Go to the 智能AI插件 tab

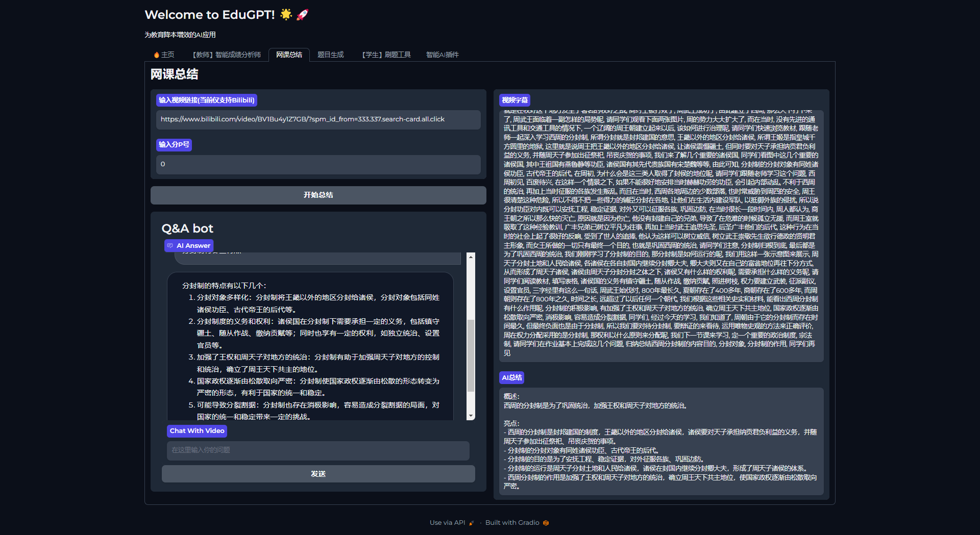coord(443,55)
